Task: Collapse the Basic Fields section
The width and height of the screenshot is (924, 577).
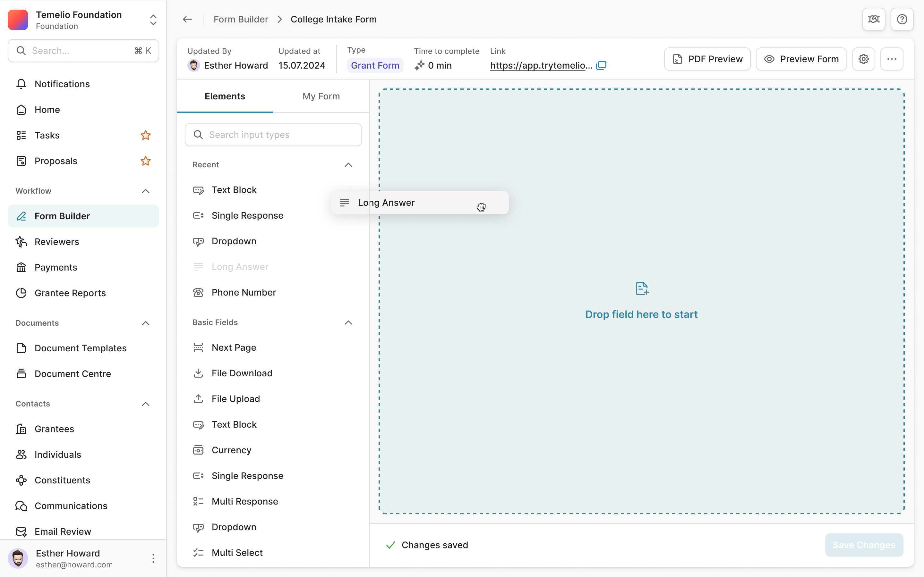Action: coord(348,322)
